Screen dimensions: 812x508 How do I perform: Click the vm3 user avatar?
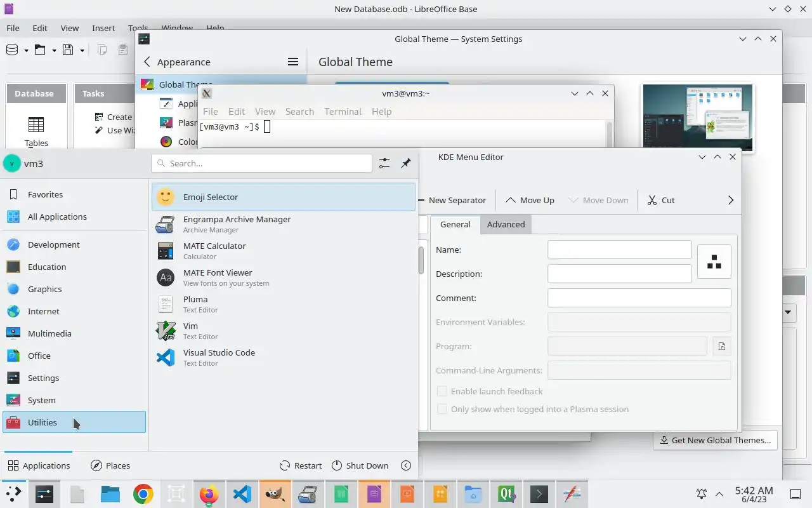coord(11,163)
